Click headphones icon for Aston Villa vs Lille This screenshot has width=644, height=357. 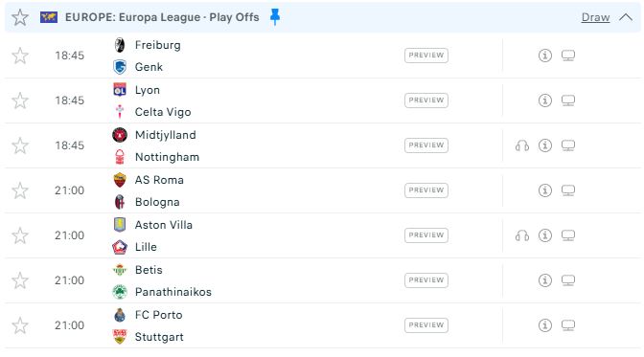click(x=522, y=235)
